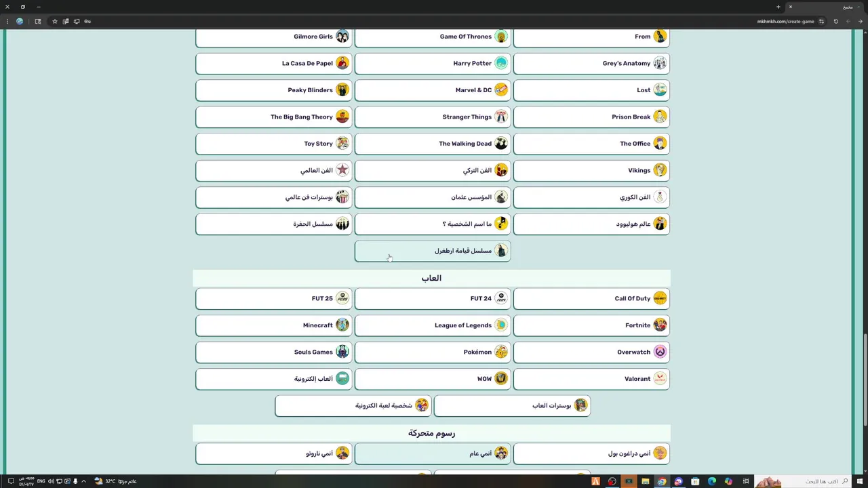
Task: Choose أنمي دراغون بول category
Action: pyautogui.click(x=591, y=453)
